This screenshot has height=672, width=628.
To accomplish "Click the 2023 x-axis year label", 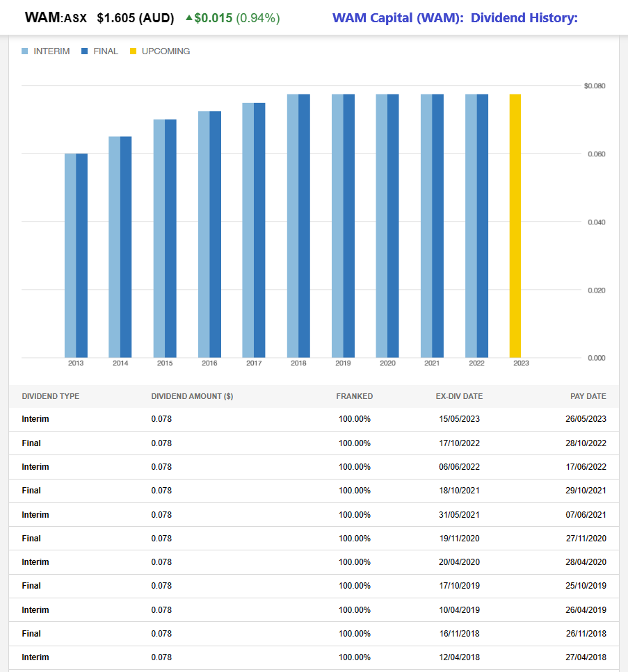I will click(x=521, y=363).
